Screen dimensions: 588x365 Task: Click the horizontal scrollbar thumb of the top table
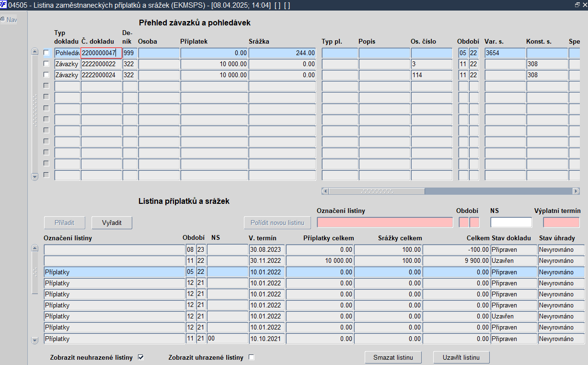(x=377, y=191)
